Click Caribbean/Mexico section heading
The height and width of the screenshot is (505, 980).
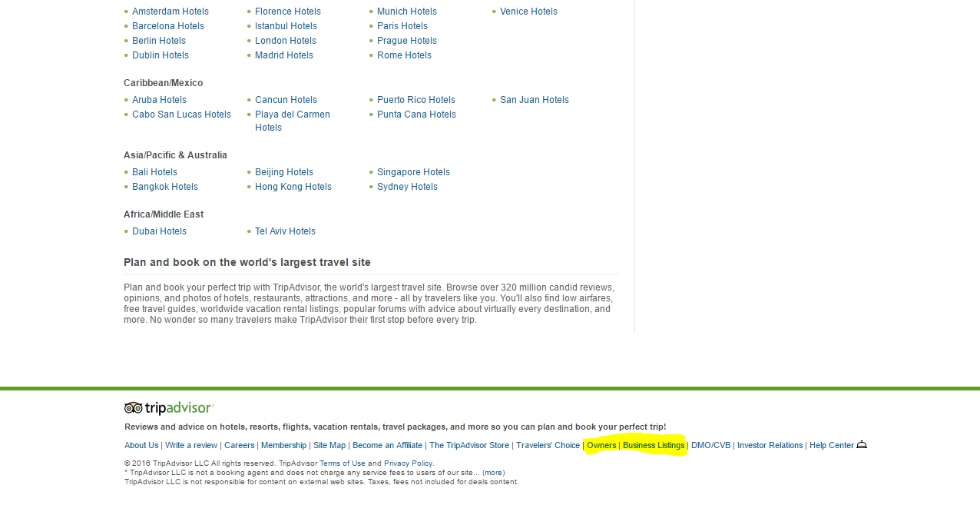coord(164,83)
